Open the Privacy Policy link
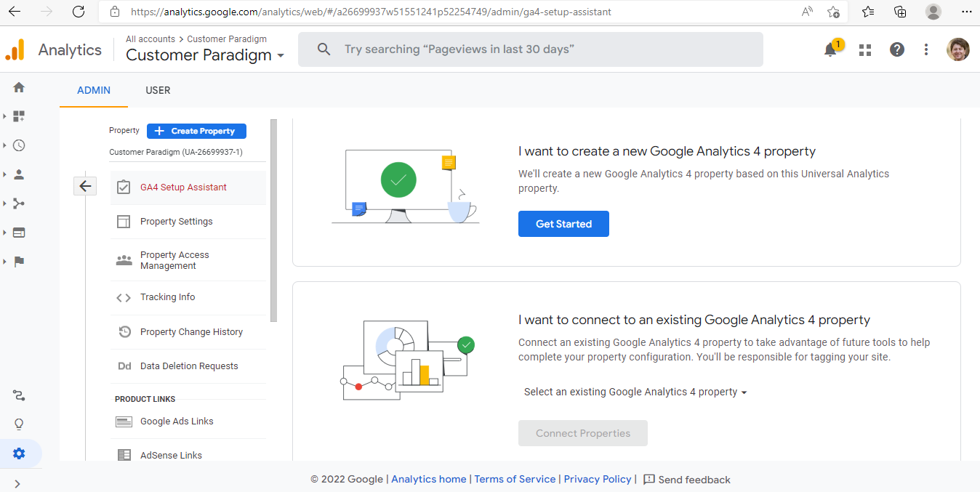 tap(598, 479)
